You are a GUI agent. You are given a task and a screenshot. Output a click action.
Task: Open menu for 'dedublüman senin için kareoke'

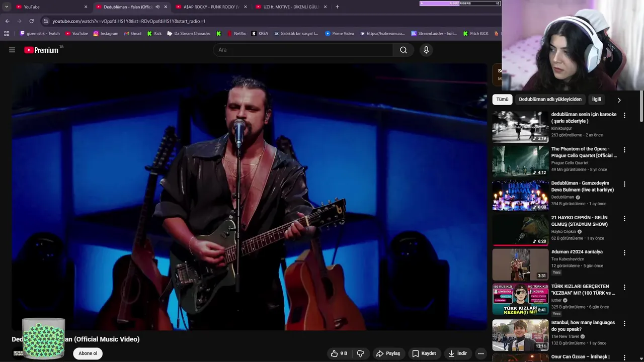point(624,115)
